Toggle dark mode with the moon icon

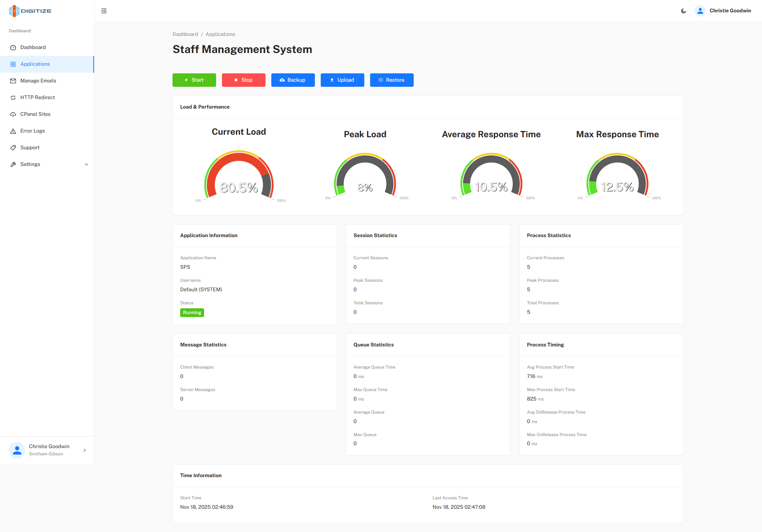[683, 11]
